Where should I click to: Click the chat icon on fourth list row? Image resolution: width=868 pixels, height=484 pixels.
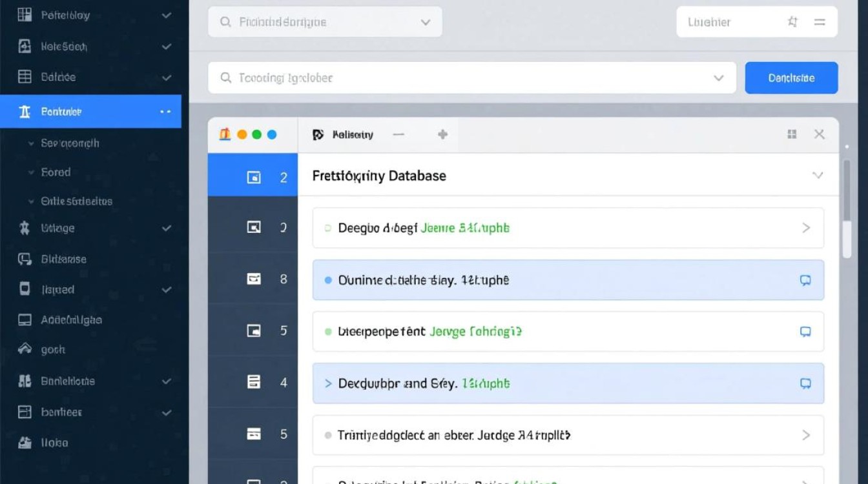805,383
